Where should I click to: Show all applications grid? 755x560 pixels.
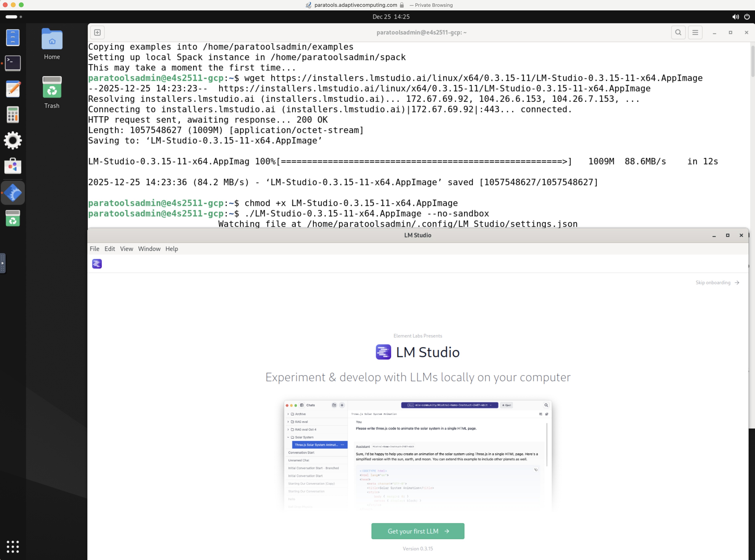pyautogui.click(x=13, y=546)
